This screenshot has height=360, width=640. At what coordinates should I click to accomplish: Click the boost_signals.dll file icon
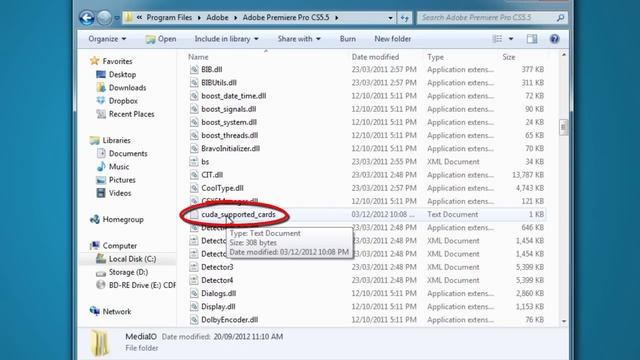click(x=194, y=109)
